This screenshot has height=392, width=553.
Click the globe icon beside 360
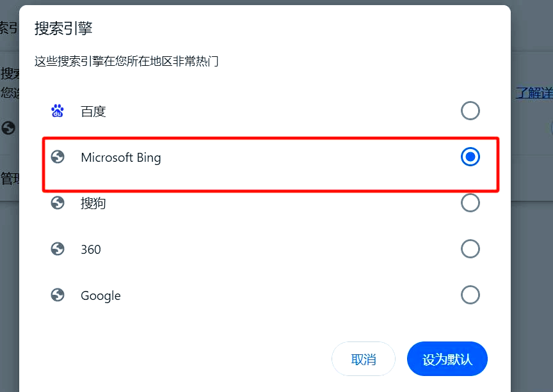pyautogui.click(x=58, y=249)
